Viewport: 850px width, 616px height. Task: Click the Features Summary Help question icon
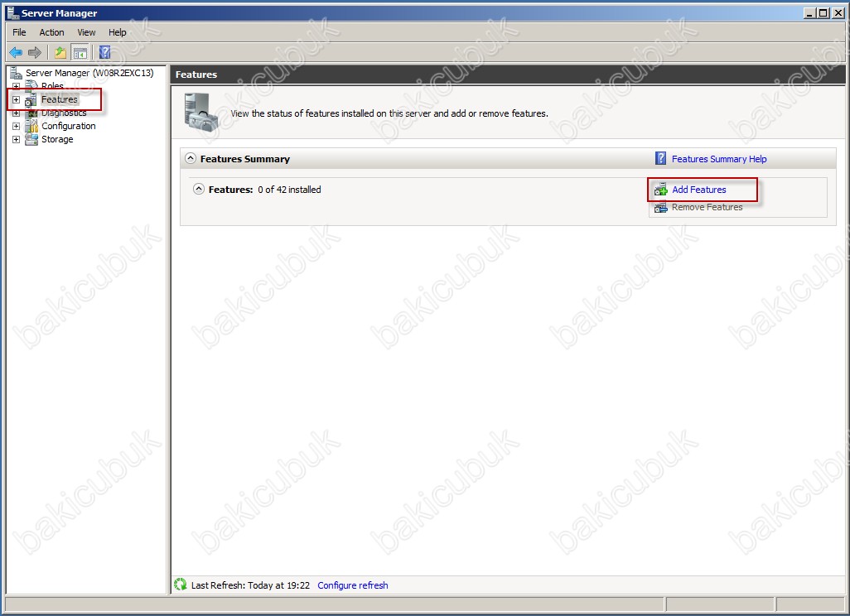coord(661,158)
